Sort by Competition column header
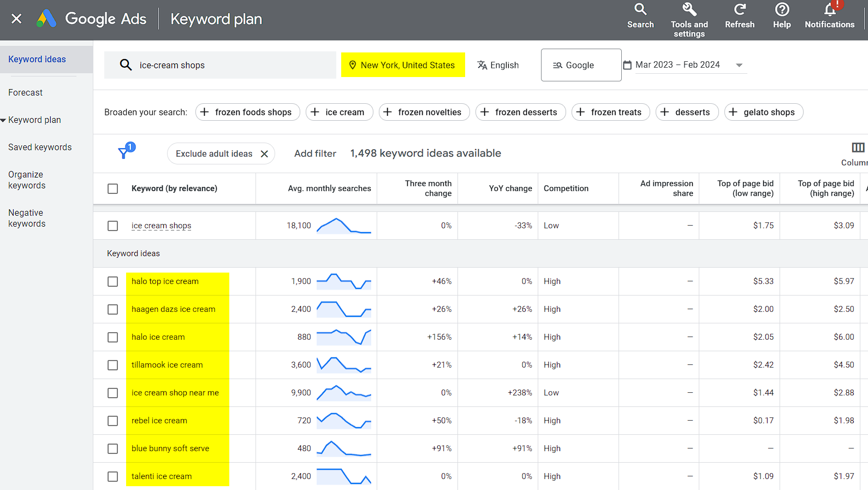 (x=566, y=188)
